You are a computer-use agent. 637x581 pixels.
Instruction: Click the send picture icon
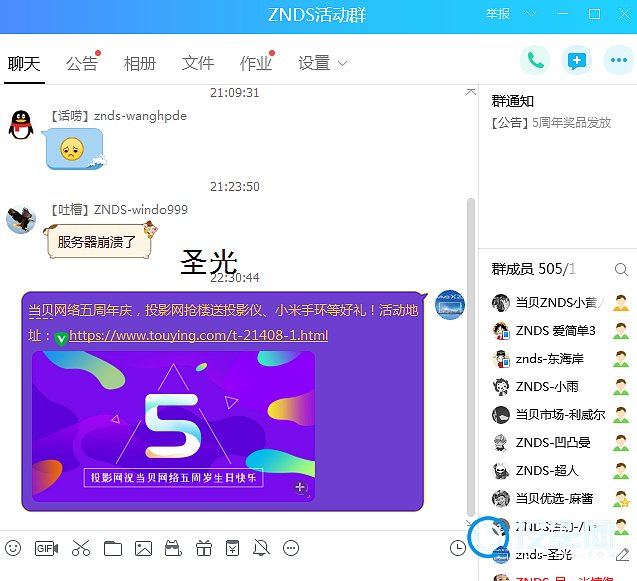point(143,548)
